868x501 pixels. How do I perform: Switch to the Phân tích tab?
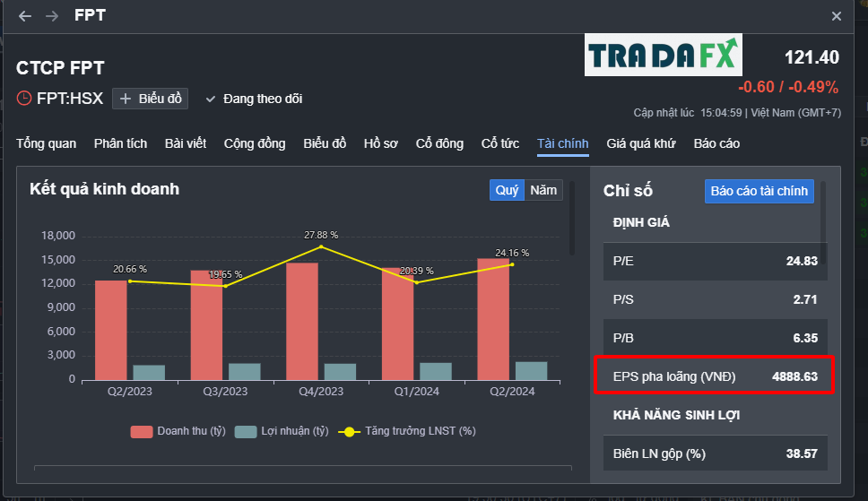121,143
